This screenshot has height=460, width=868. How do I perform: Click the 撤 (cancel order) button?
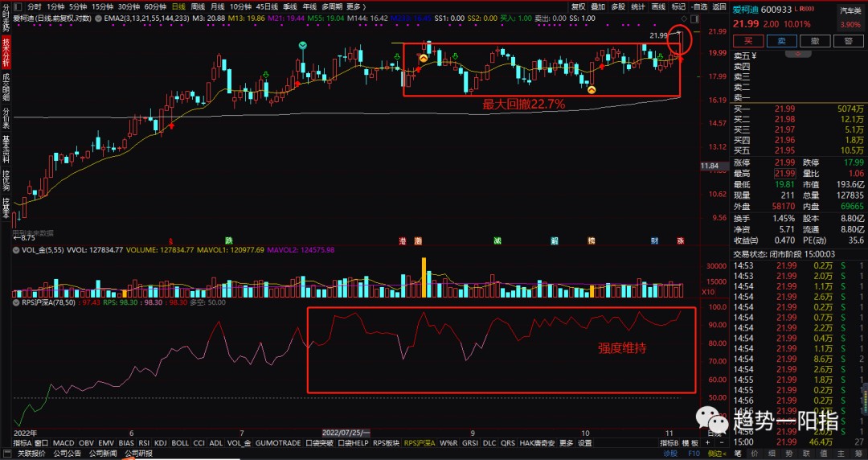(x=815, y=40)
